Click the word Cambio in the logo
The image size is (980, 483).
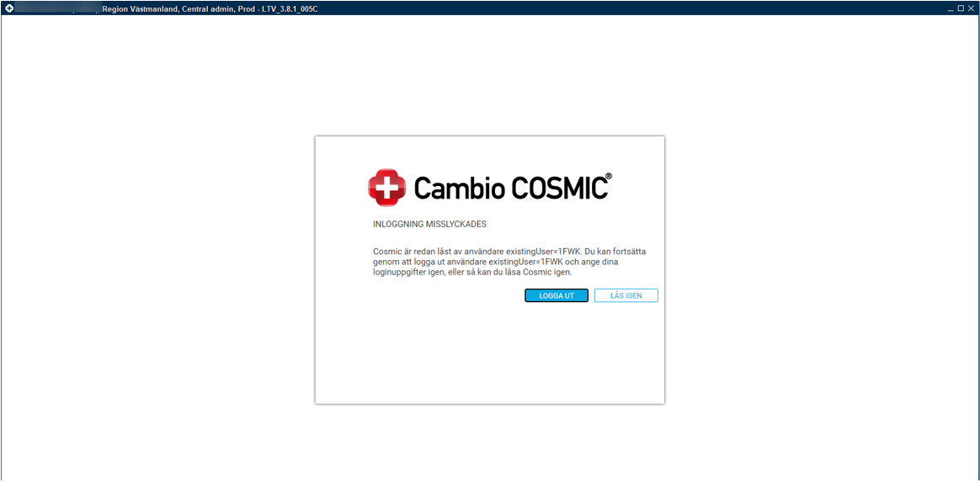click(460, 188)
